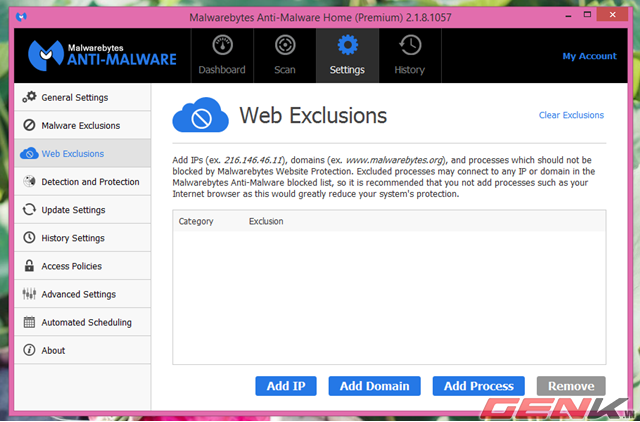The image size is (640, 422).
Task: Open General Settings section
Action: pos(82,97)
